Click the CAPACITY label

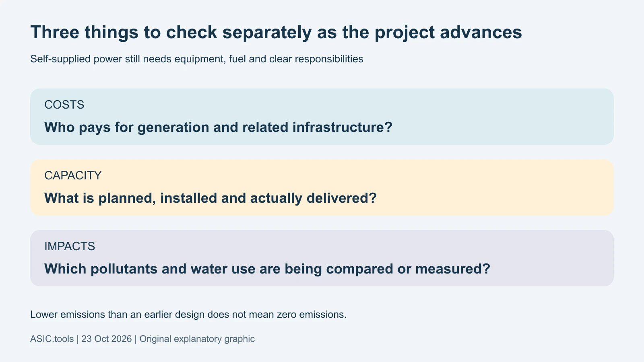(x=73, y=175)
